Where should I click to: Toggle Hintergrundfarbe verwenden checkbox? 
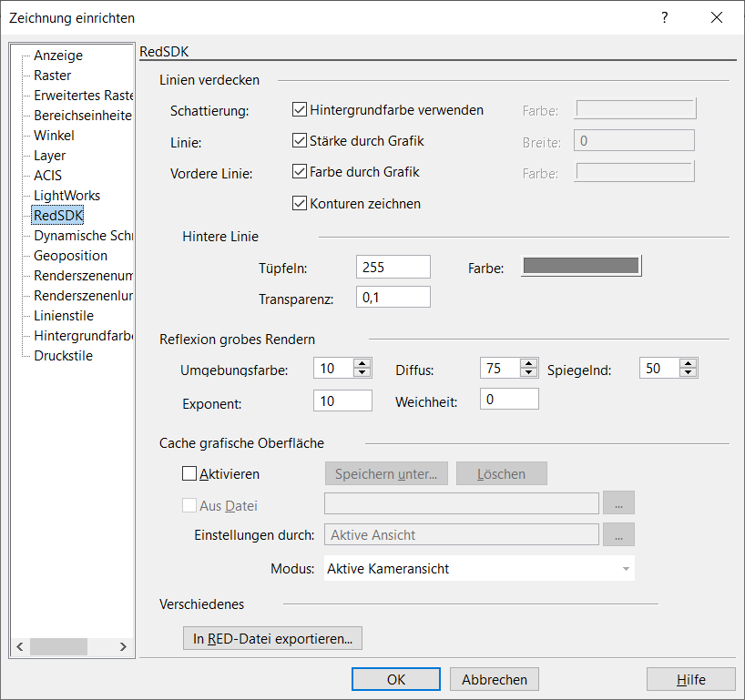click(x=300, y=110)
